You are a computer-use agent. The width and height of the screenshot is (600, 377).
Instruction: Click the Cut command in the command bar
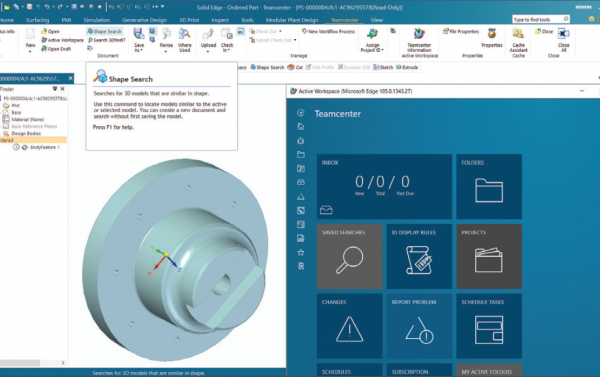(295, 67)
